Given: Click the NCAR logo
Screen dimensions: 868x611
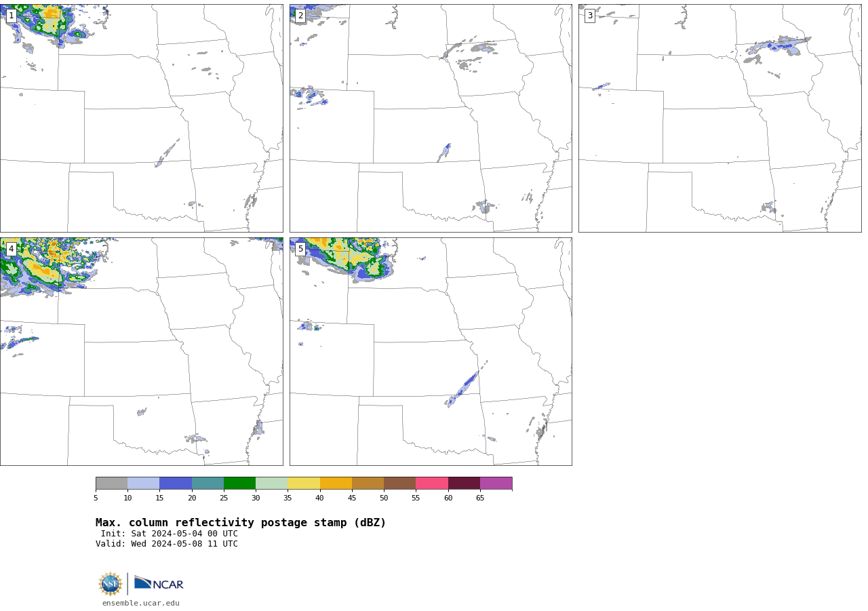Looking at the screenshot, I should coord(159,583).
